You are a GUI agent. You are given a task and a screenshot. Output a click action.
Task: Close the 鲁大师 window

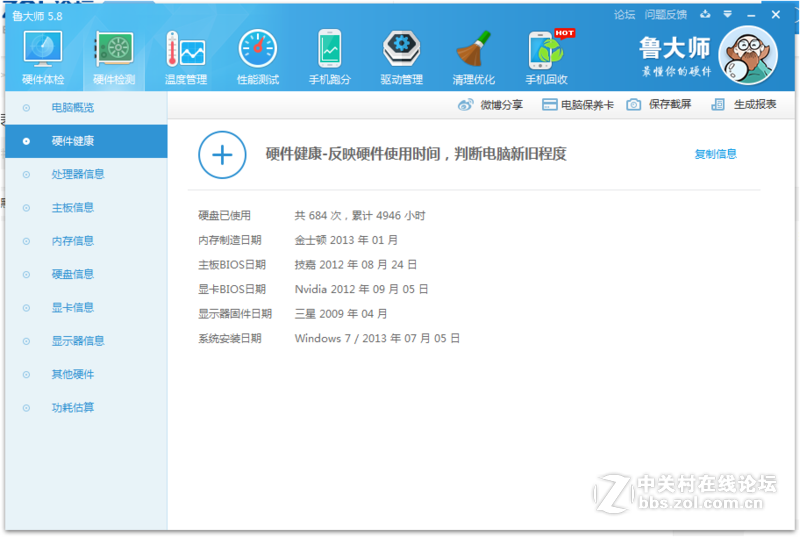tap(776, 15)
